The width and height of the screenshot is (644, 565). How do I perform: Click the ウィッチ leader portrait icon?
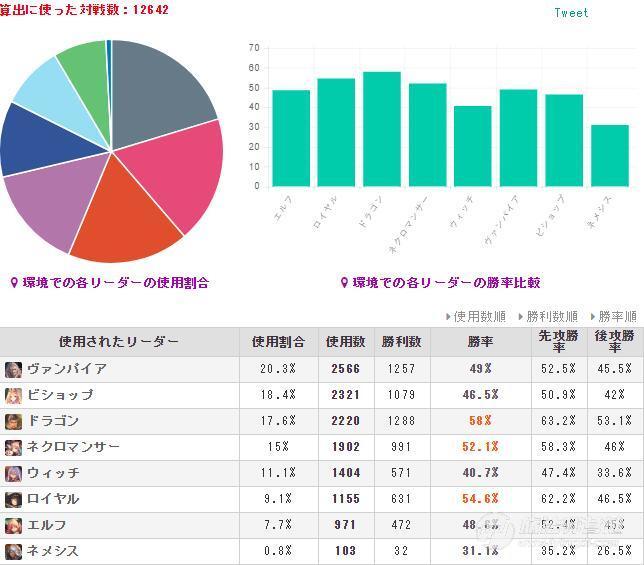pos(13,473)
